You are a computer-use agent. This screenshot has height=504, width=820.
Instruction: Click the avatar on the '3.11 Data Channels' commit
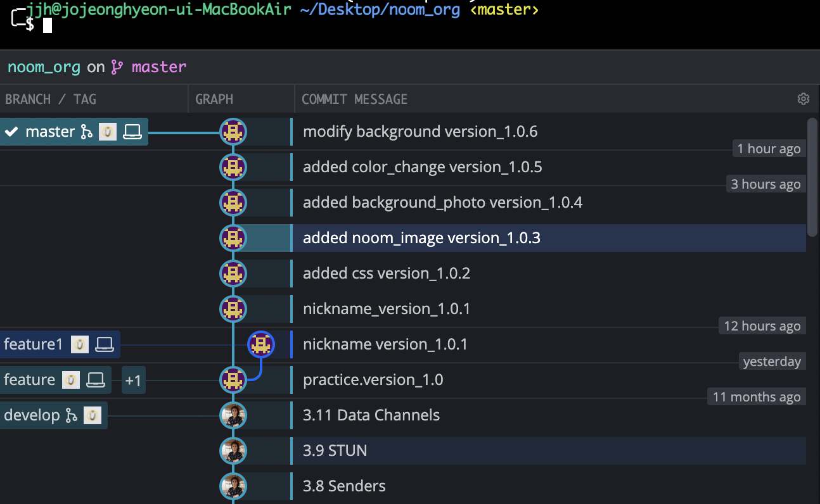pyautogui.click(x=233, y=415)
